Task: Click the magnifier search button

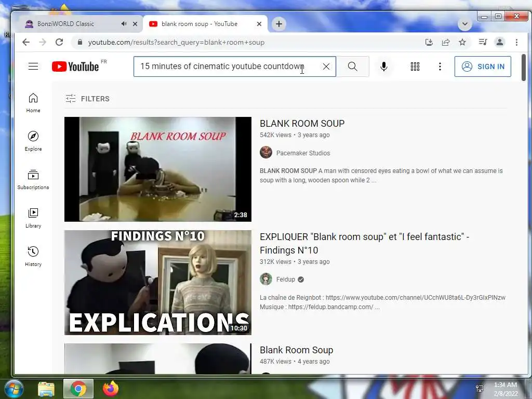Action: (x=353, y=66)
